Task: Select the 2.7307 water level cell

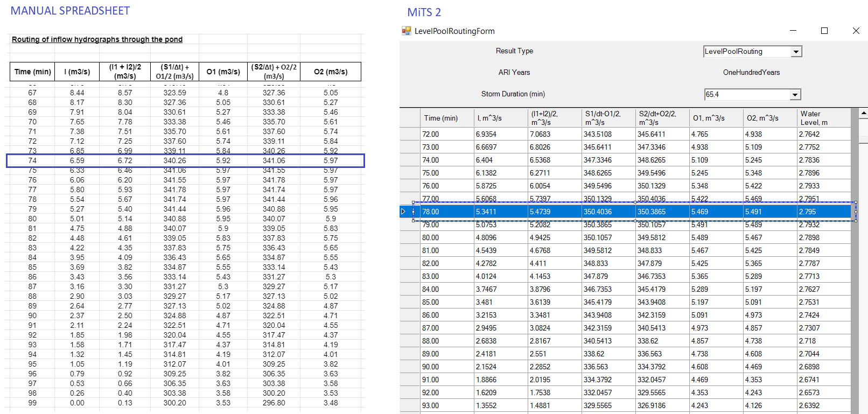Action: 824,328
